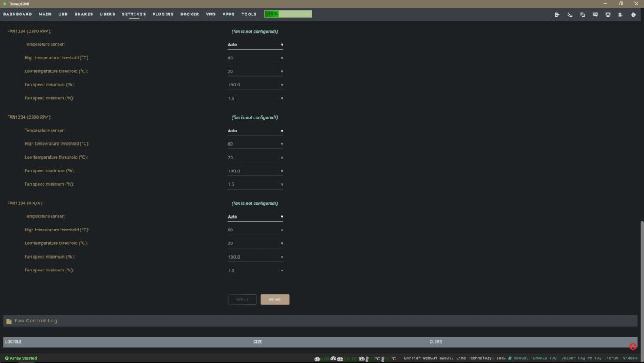
Task: Open Fan speed minimum dropdown in the middle fan section
Action: pos(255,184)
